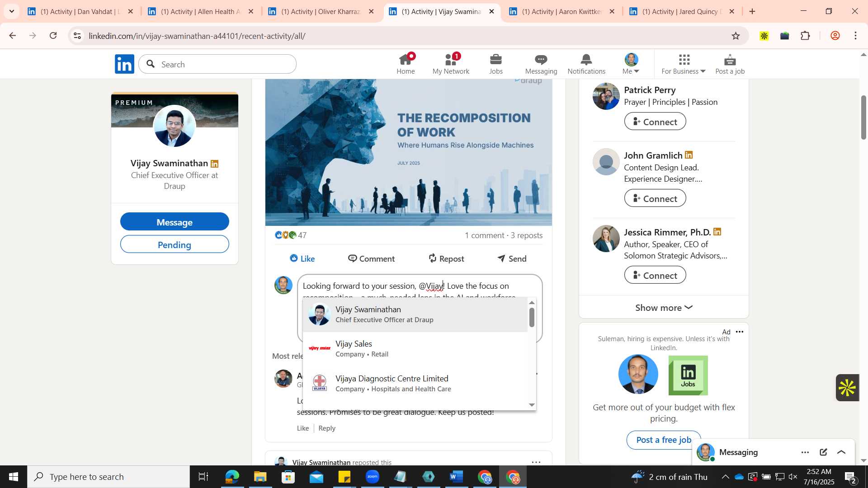Open a new browser tab

click(x=752, y=11)
